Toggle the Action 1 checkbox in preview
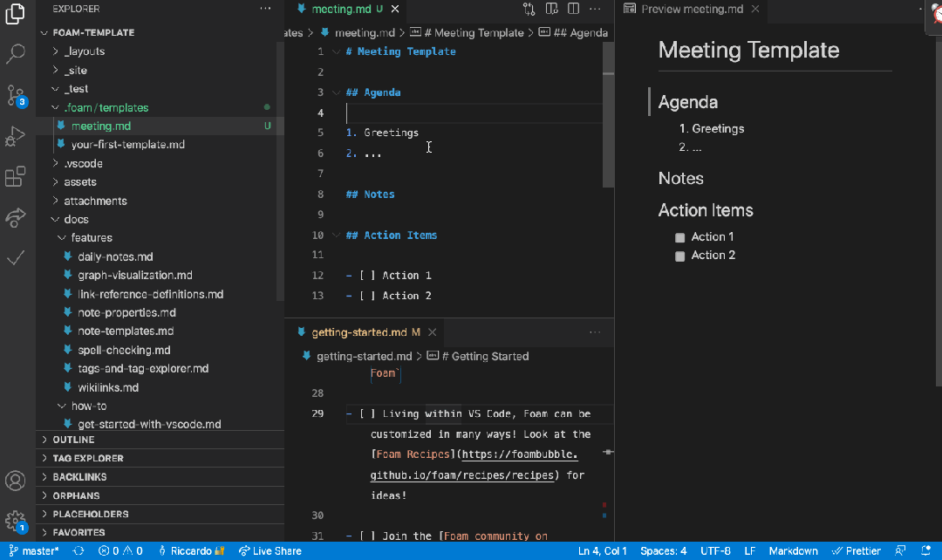This screenshot has height=560, width=942. [679, 238]
